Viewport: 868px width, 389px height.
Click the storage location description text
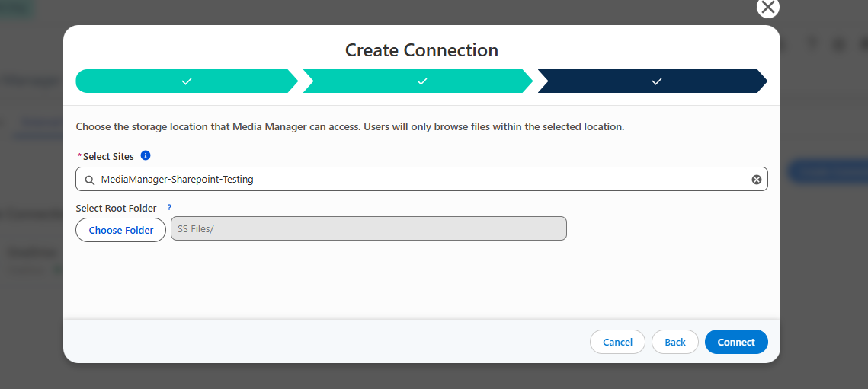coord(350,126)
